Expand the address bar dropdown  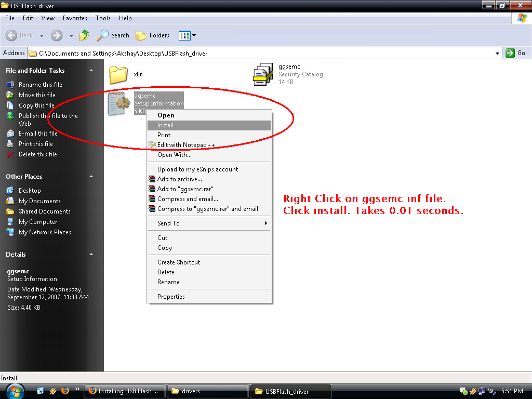click(497, 54)
